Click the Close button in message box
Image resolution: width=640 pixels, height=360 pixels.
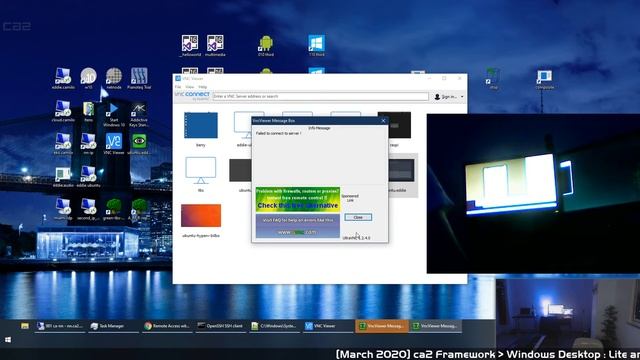(358, 217)
